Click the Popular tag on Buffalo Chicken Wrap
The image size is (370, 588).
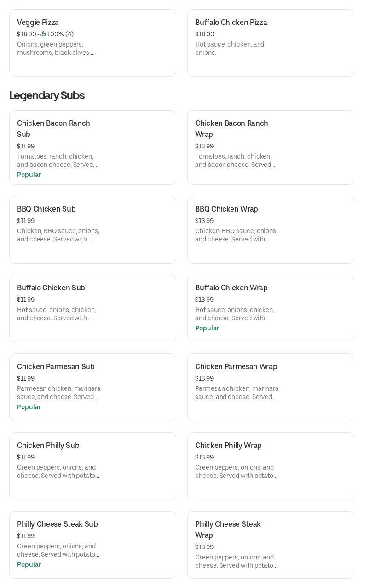(207, 328)
